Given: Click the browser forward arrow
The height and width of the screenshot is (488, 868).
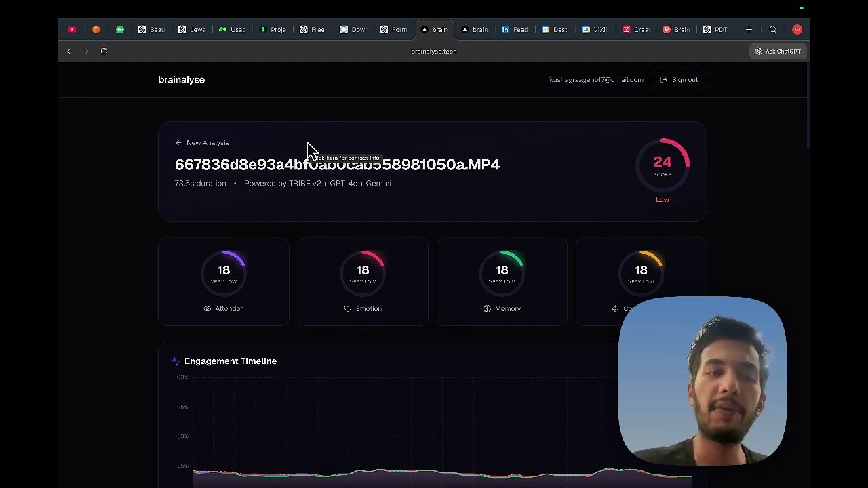Looking at the screenshot, I should click(86, 51).
